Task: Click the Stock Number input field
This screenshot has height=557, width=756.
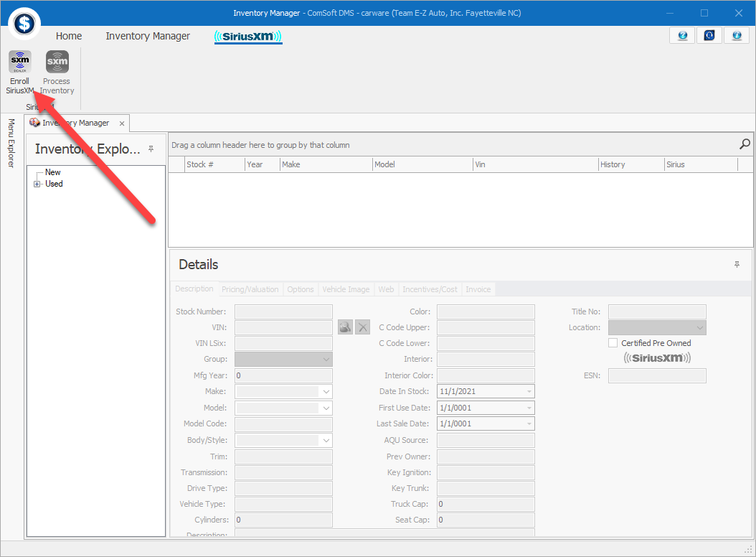Action: [283, 312]
